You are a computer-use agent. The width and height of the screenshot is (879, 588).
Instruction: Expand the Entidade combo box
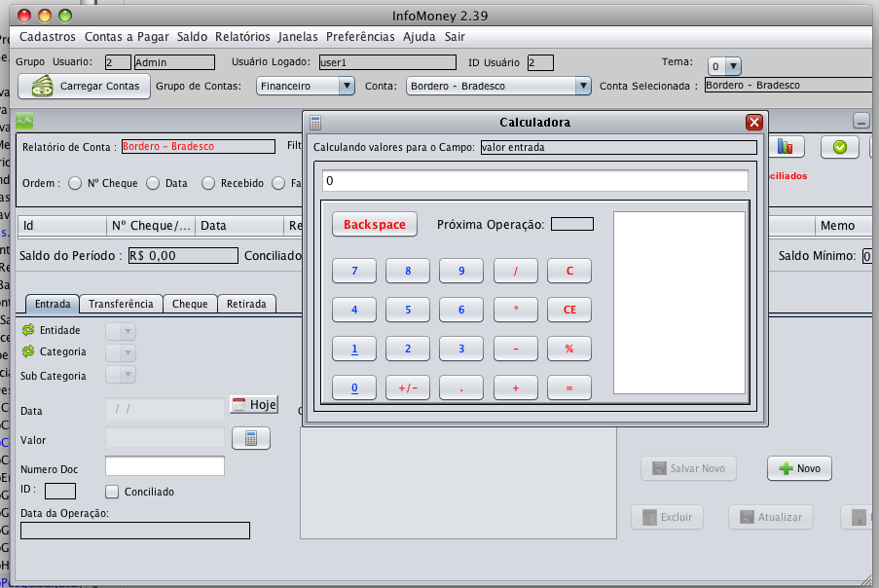[121, 331]
